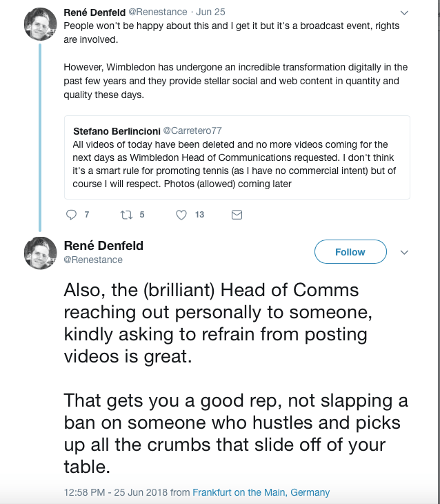
Task: View the 5 retweets count
Action: tap(141, 215)
